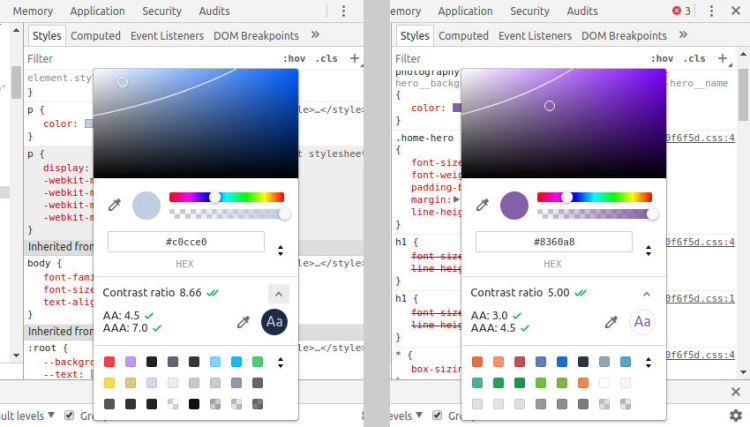Viewport: 750px width, 427px height.
Task: Click background eyedropper beside right contrast Aa
Action: (x=611, y=322)
